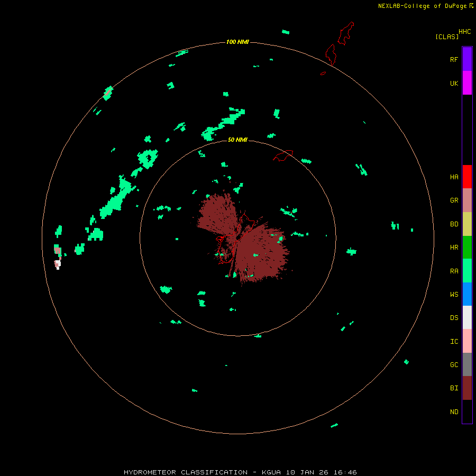Click the HYDROMETEOR CLASSIFICATION KGUA title text

pyautogui.click(x=240, y=472)
